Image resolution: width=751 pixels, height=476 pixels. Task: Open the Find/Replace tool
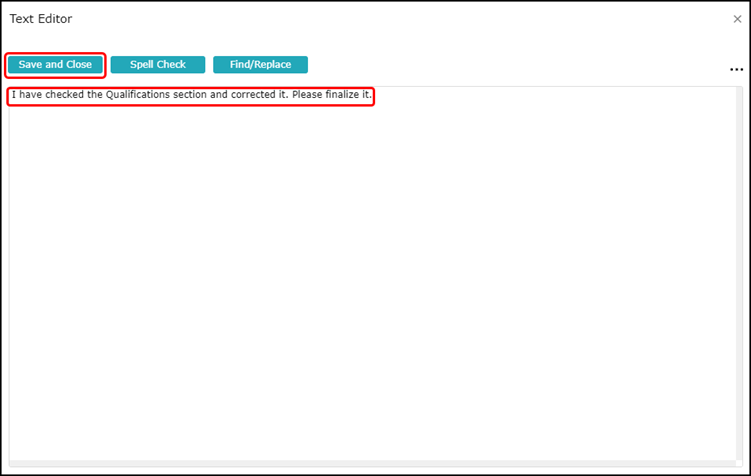(260, 65)
